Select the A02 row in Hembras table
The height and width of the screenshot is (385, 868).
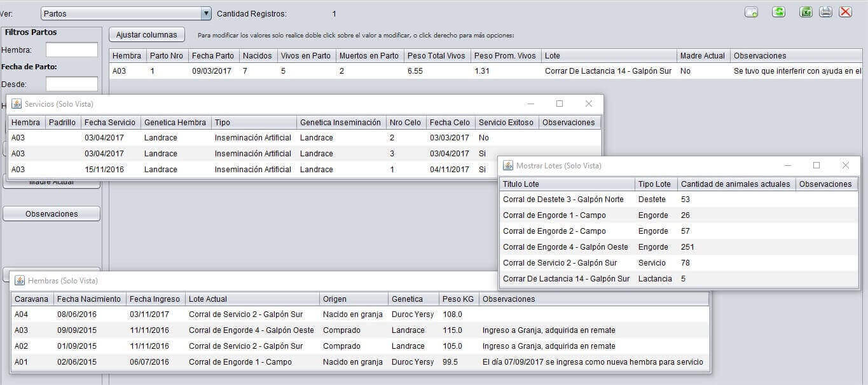point(360,346)
